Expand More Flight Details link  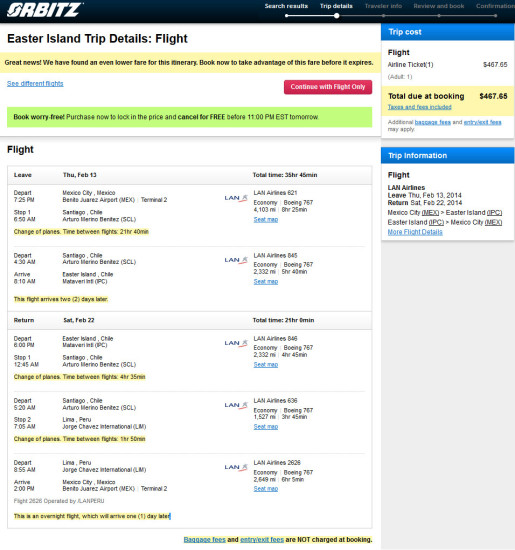pos(415,232)
